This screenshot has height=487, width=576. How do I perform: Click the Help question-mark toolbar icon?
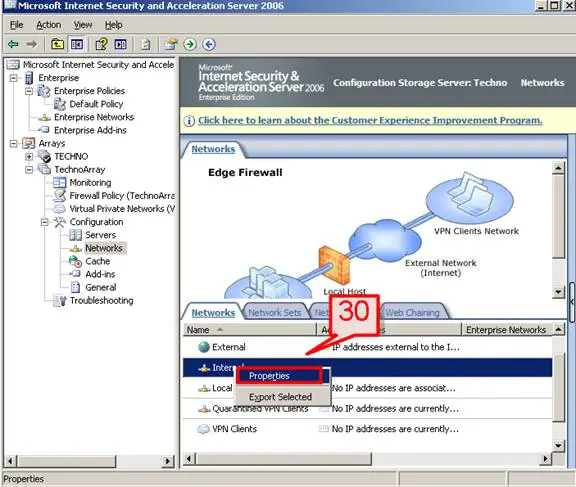coord(101,44)
